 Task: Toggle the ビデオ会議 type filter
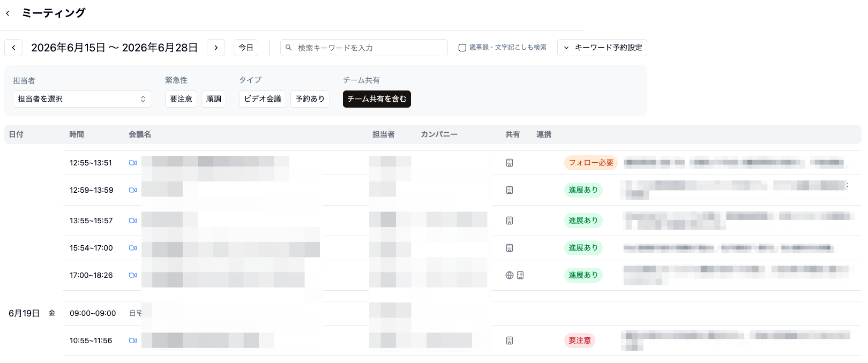(263, 99)
